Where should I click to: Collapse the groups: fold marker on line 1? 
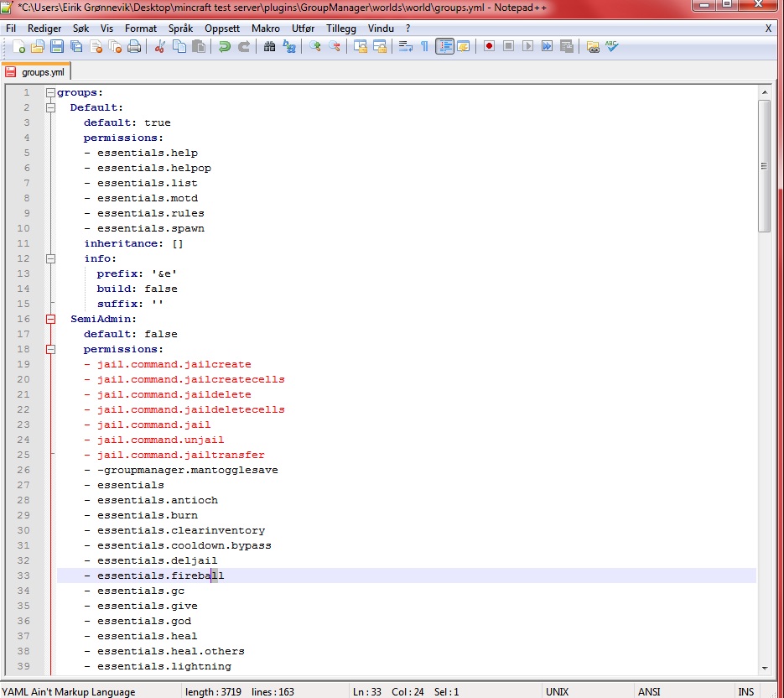50,93
